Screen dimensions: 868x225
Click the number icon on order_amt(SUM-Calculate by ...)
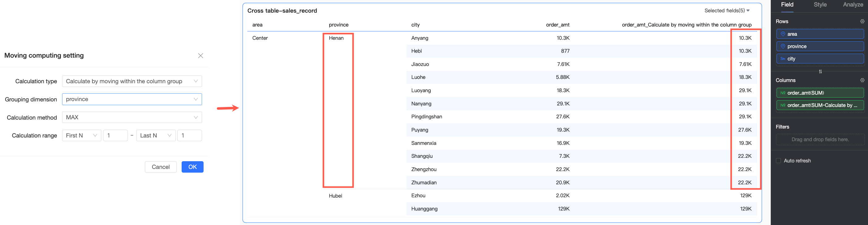click(x=783, y=105)
